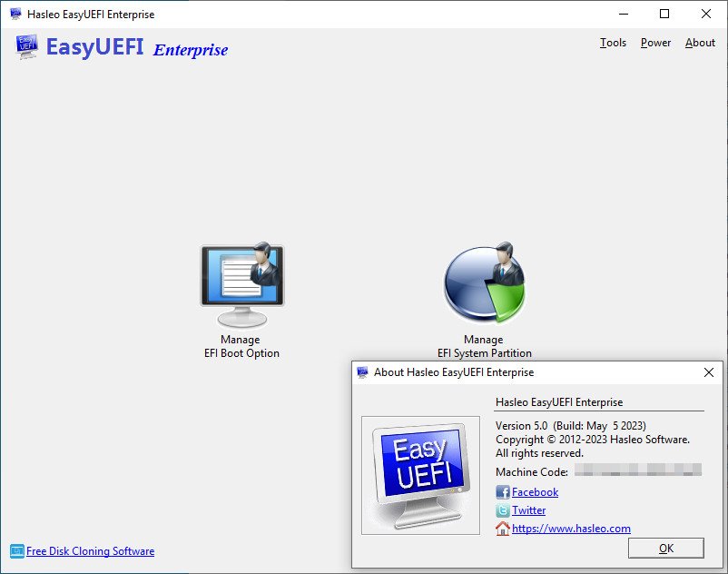Click the Twitter bird icon
728x574 pixels.
click(502, 510)
